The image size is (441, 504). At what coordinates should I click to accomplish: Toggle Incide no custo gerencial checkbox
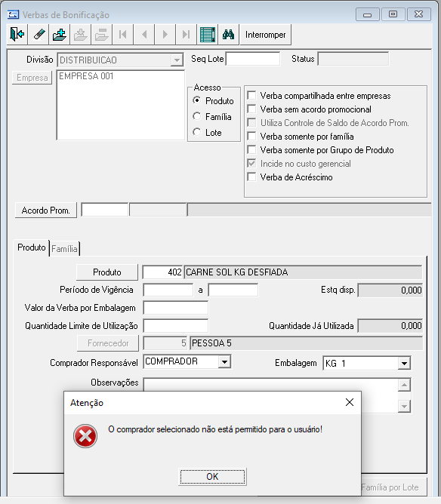[x=251, y=163]
